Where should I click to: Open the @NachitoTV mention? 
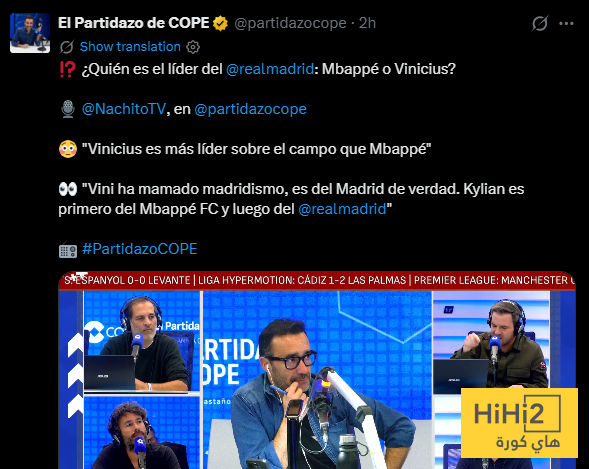[x=124, y=109]
